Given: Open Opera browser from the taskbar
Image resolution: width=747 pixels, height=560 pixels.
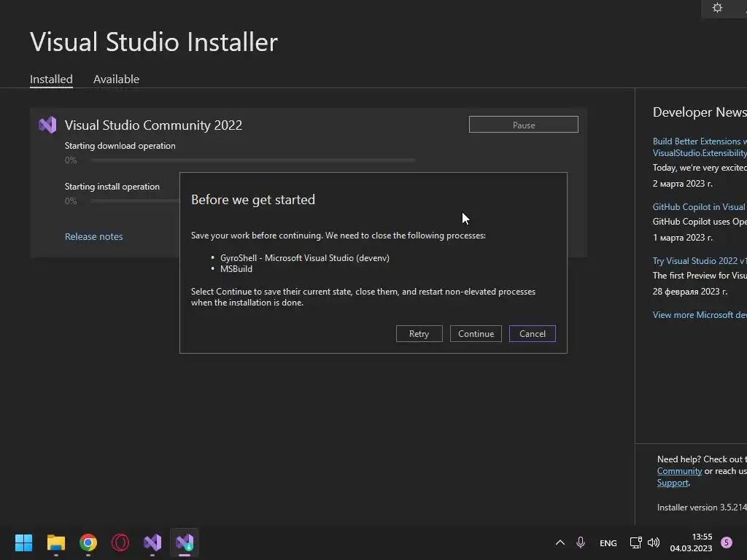Looking at the screenshot, I should [x=120, y=542].
